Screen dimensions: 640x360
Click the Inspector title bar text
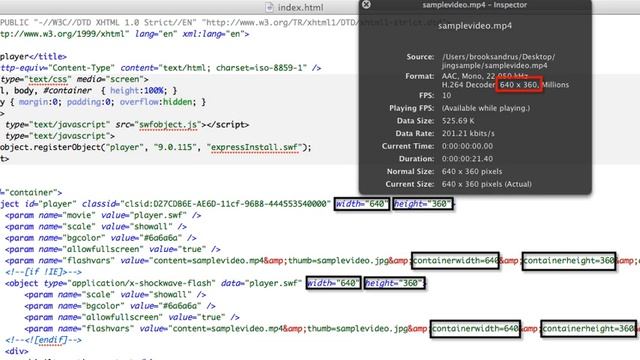point(474,5)
